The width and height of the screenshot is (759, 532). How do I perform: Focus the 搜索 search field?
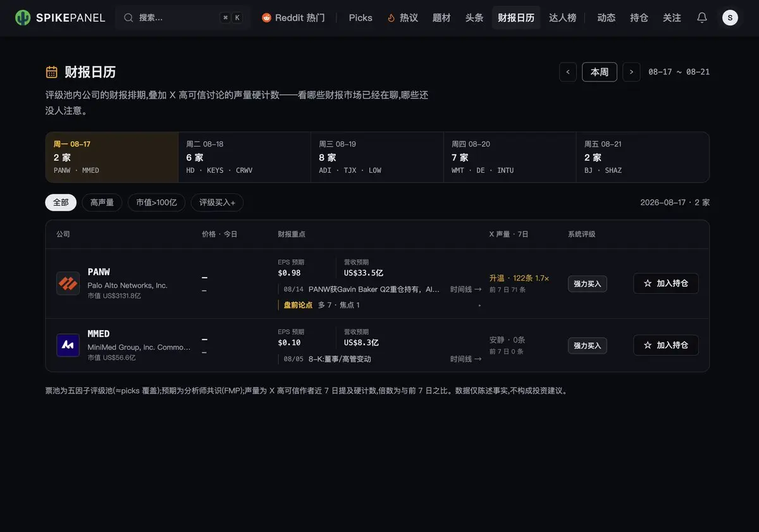click(183, 18)
